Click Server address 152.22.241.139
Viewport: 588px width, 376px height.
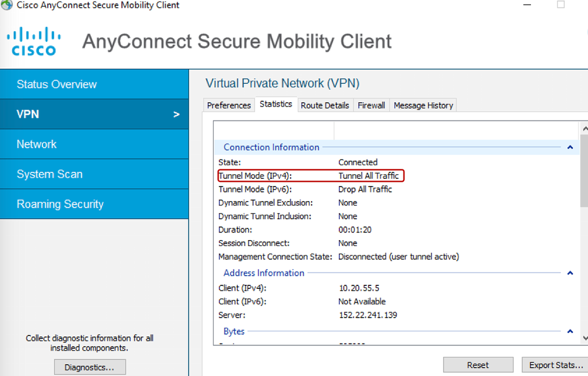[x=368, y=315]
